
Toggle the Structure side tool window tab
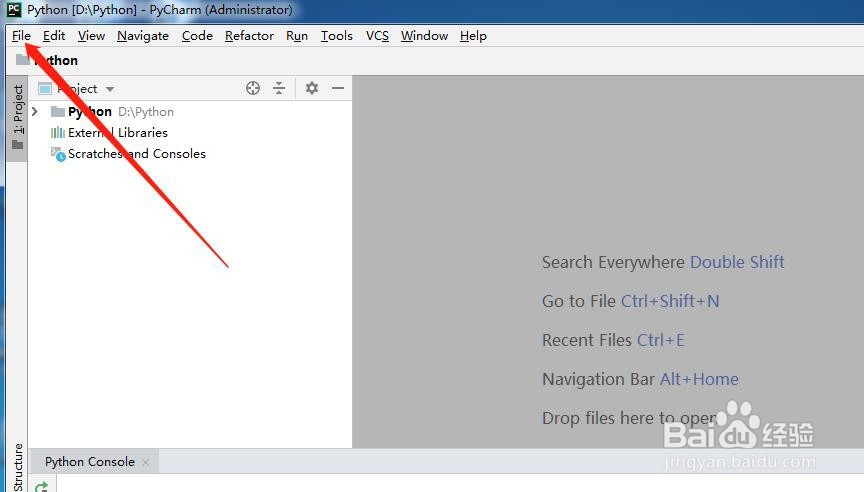pyautogui.click(x=18, y=467)
